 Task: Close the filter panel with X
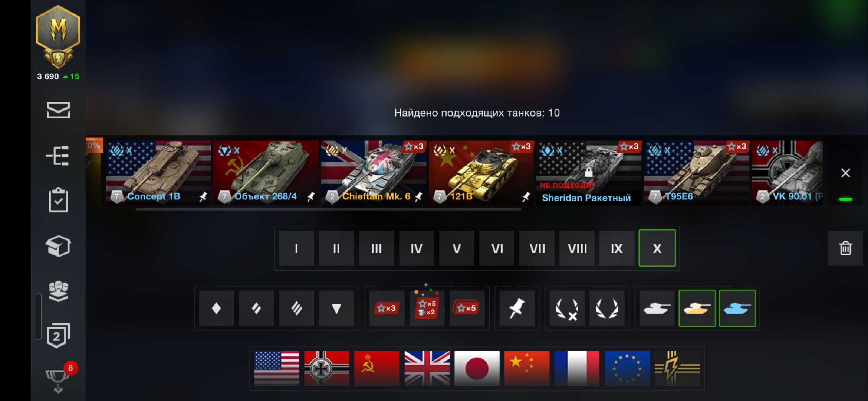(x=845, y=173)
